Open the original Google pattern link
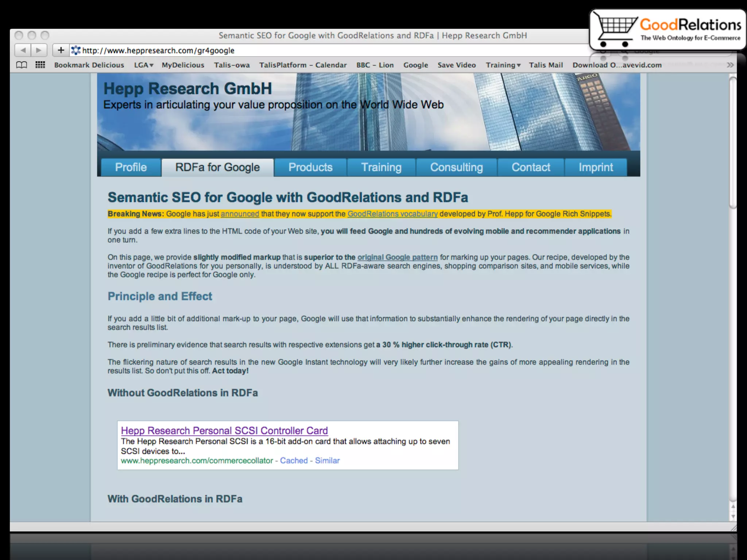Image resolution: width=747 pixels, height=560 pixels. (397, 257)
